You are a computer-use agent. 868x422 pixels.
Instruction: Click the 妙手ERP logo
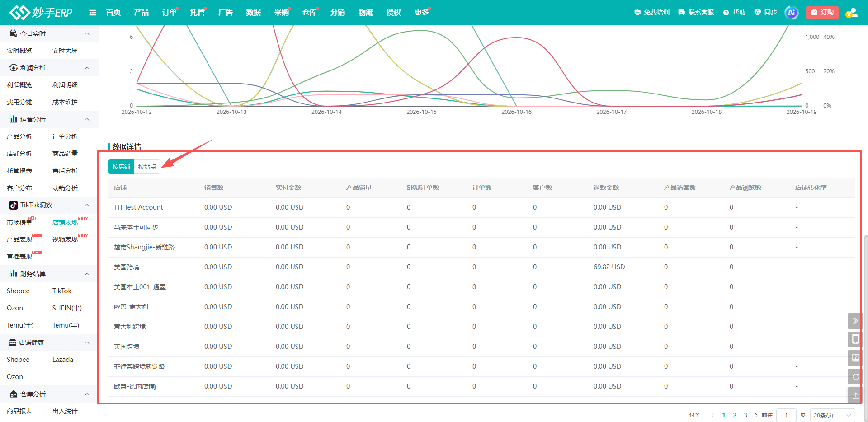(41, 12)
